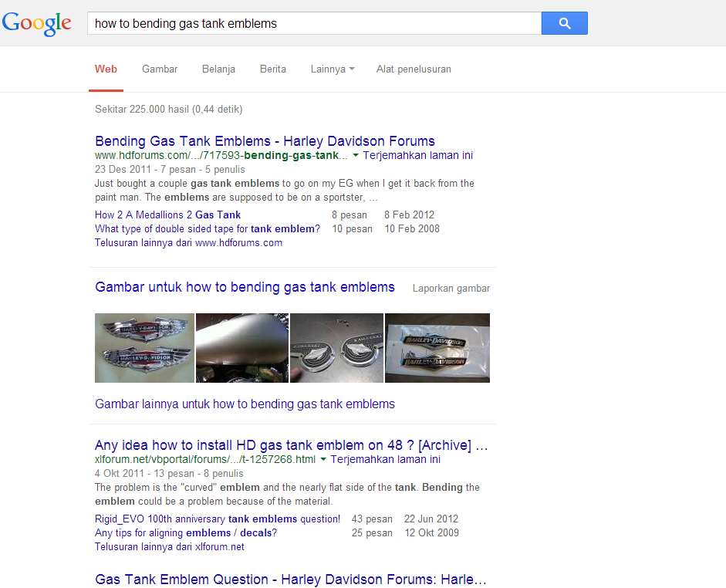Click the '12 Okt 2009' date text
Screen dimensions: 726x588
(431, 533)
